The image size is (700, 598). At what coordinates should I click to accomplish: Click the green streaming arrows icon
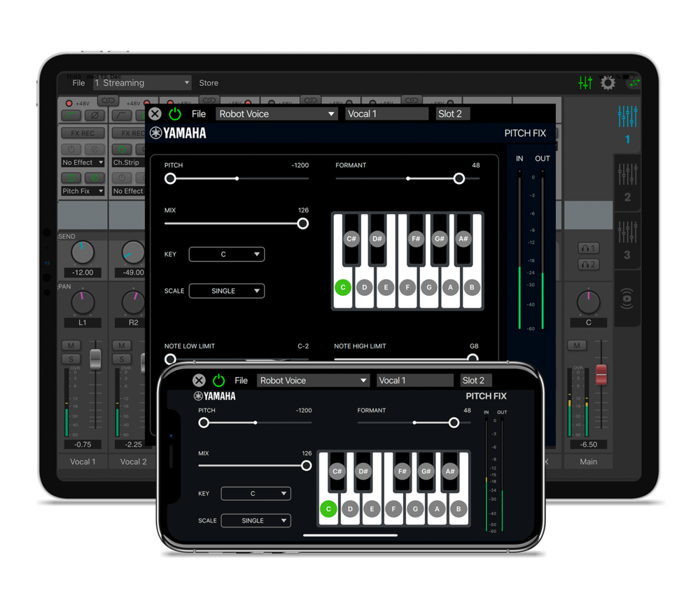pyautogui.click(x=633, y=82)
